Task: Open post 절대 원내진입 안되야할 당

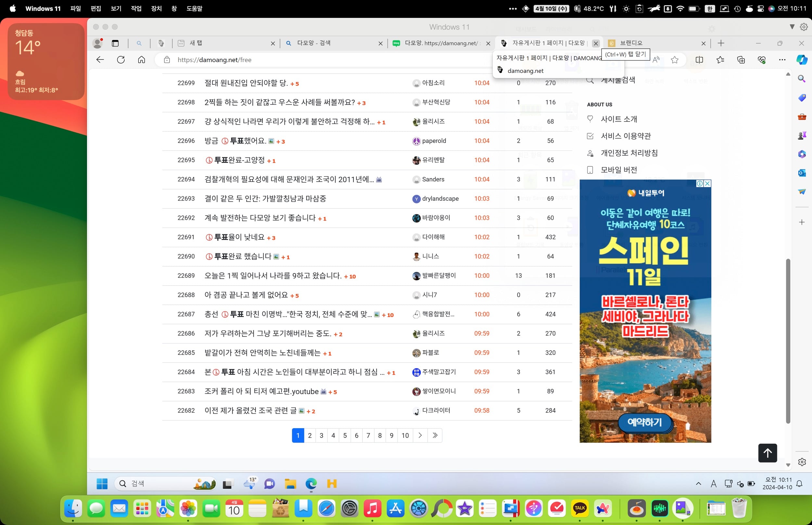Action: coord(246,83)
